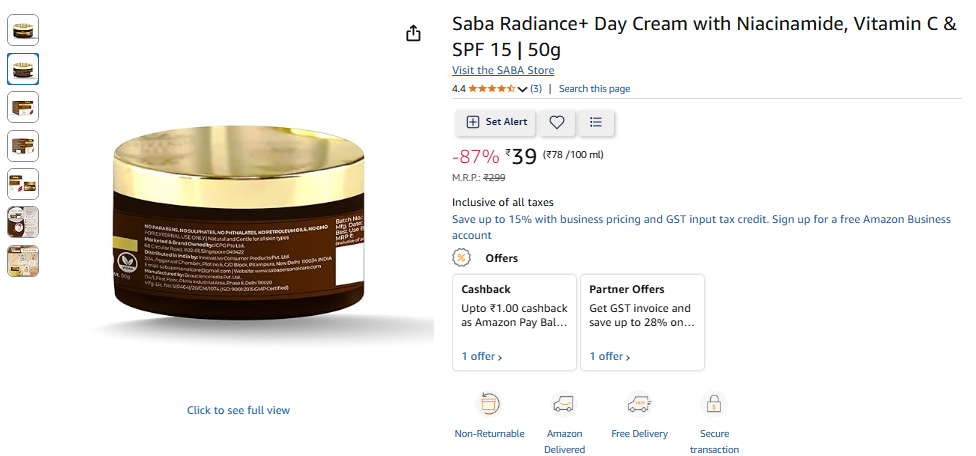
Task: Visit the SABA Store link
Action: [x=503, y=70]
